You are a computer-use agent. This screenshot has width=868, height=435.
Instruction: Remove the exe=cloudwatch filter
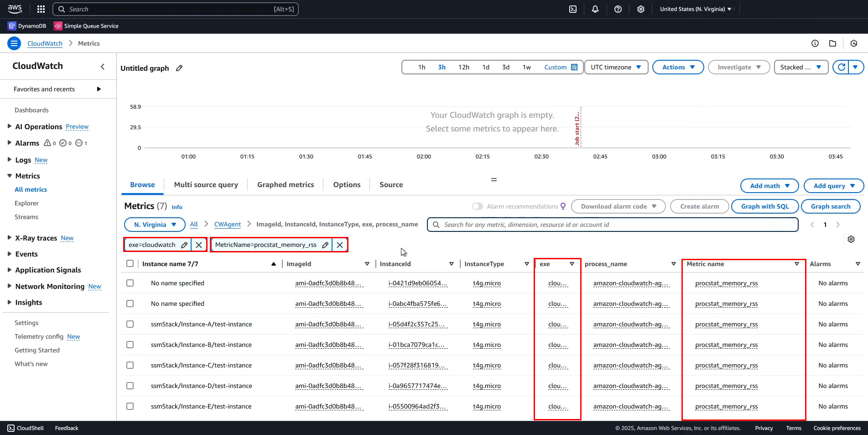199,245
